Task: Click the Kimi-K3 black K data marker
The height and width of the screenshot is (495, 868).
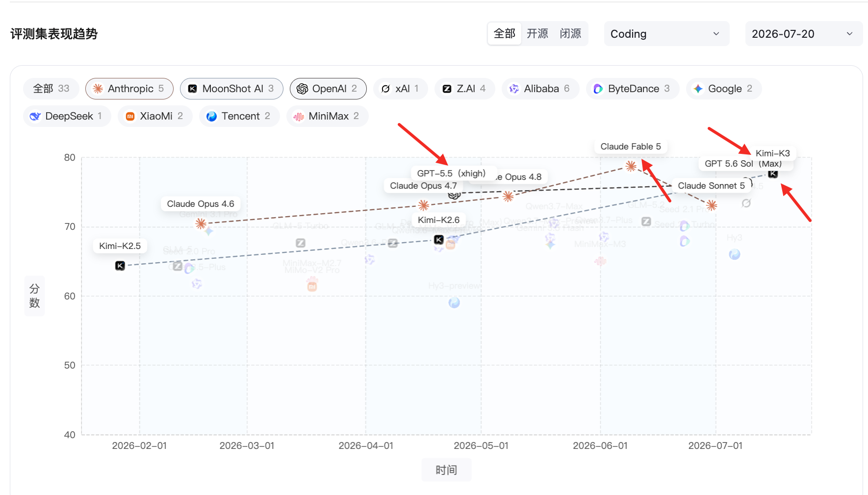Action: [773, 173]
